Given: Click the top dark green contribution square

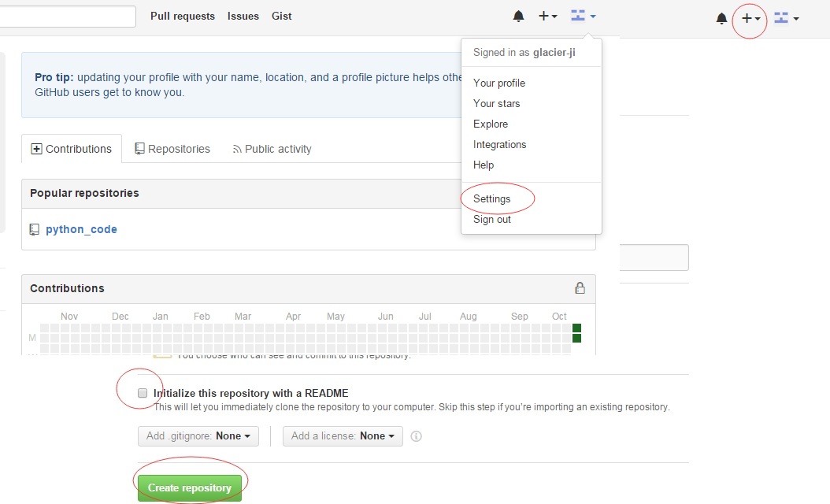Looking at the screenshot, I should (576, 328).
